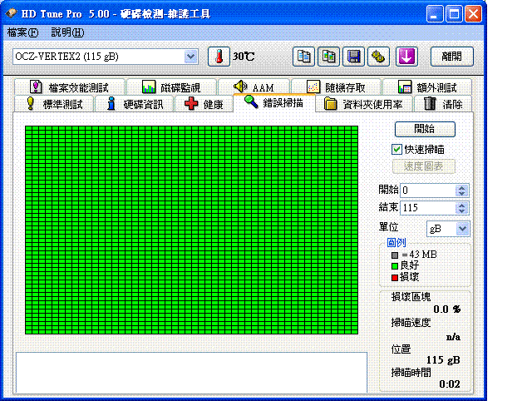Copy results to clipboard icon
The width and height of the screenshot is (532, 401).
[303, 57]
